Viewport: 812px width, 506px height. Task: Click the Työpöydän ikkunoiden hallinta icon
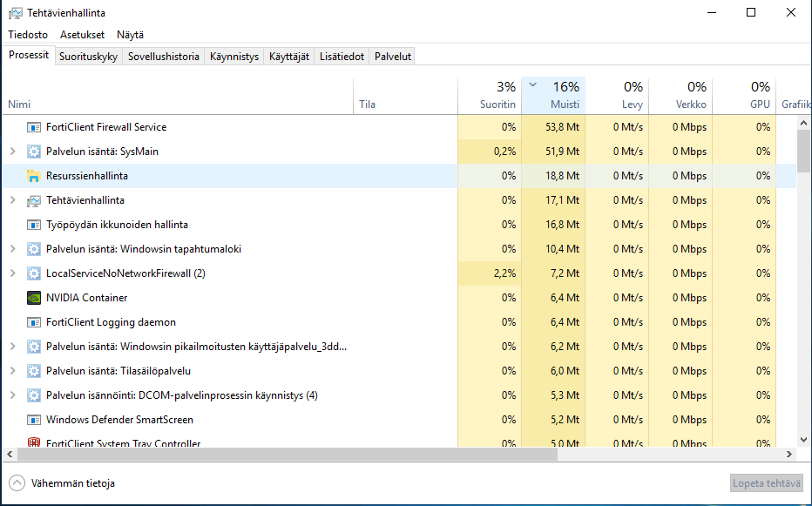tap(34, 225)
